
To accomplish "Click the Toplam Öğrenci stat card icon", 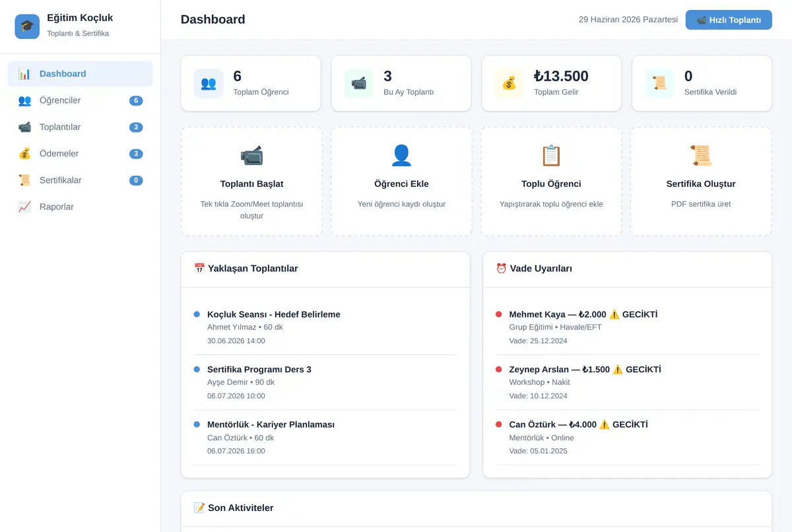I will point(209,84).
